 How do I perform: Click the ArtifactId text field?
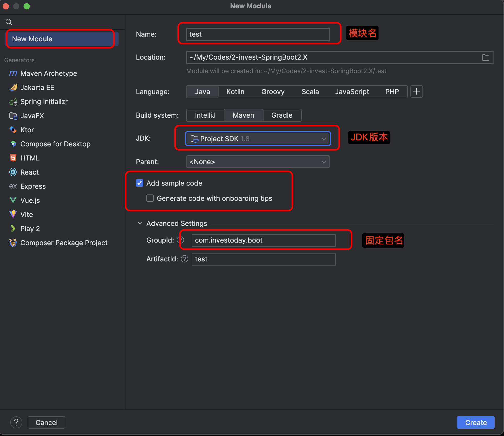click(264, 259)
